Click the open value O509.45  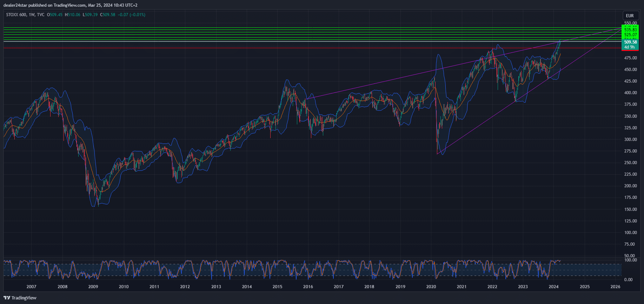55,15
